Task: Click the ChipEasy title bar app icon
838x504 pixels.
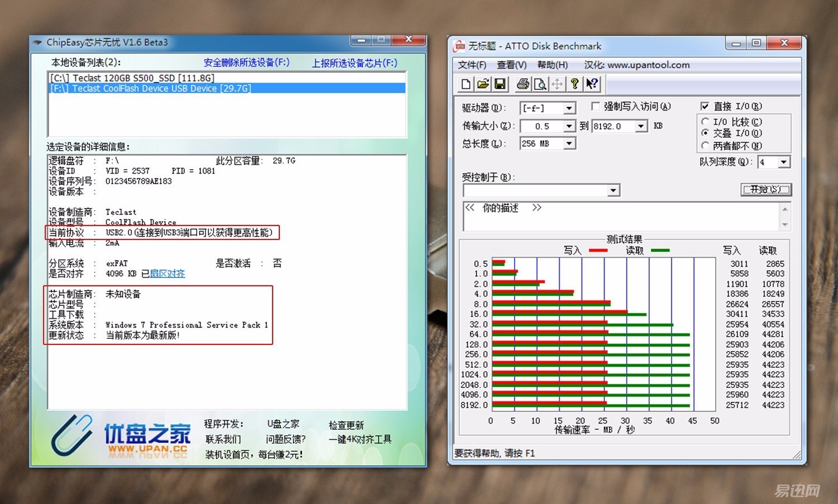Action: (37, 42)
